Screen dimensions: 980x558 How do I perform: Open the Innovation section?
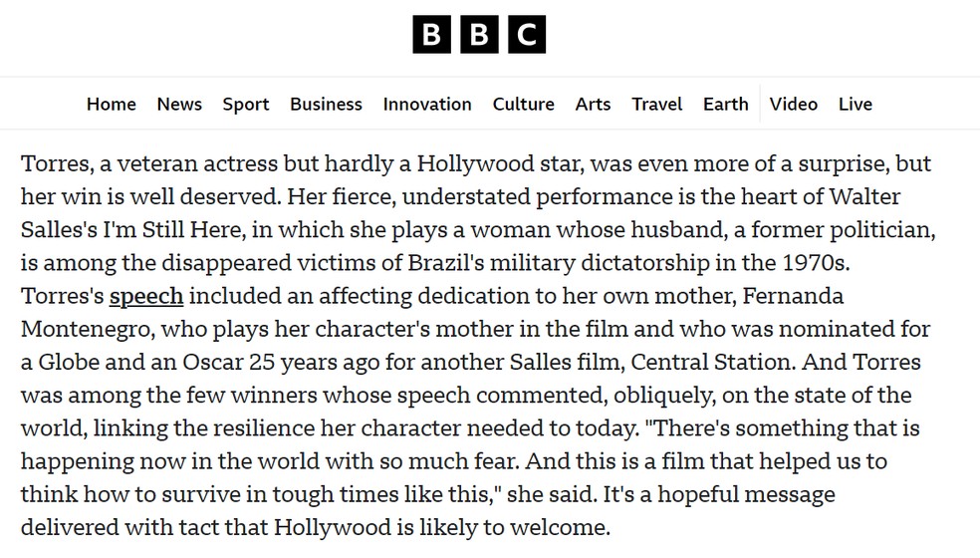(x=427, y=104)
